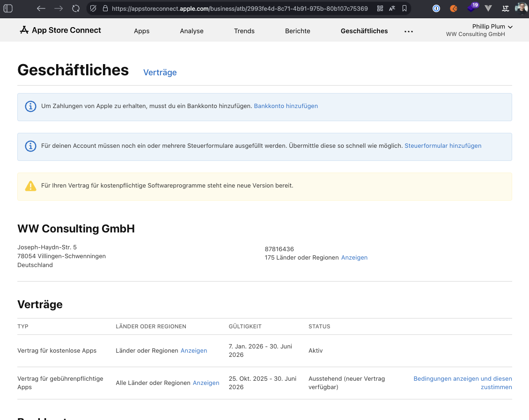Click the App Store Connect logo

click(60, 30)
